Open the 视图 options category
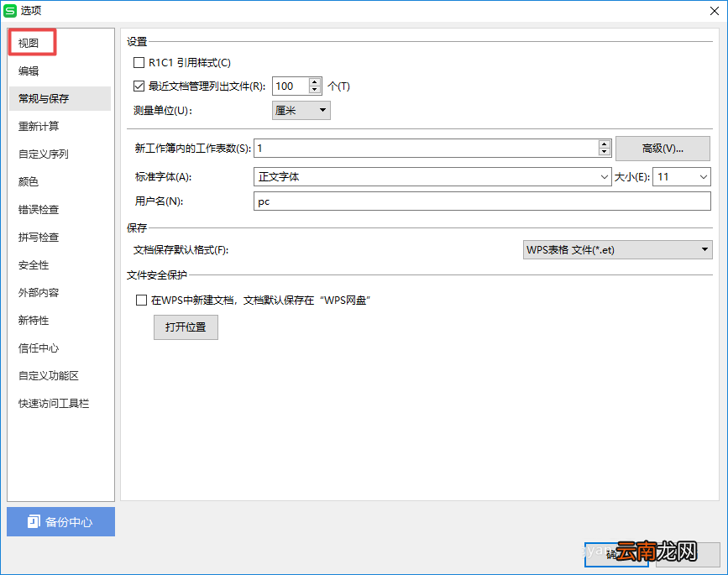The image size is (728, 575). tap(29, 43)
